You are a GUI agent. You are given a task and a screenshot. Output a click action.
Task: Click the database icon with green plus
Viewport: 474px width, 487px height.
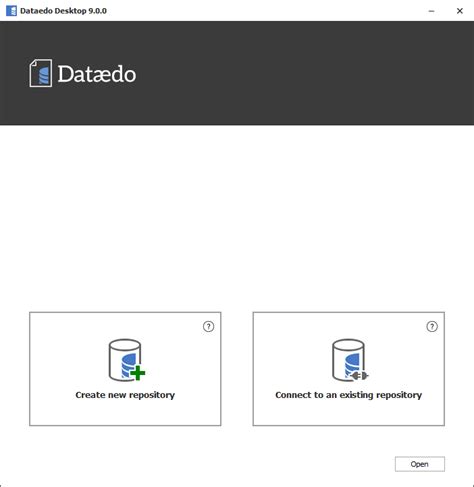pyautogui.click(x=127, y=360)
